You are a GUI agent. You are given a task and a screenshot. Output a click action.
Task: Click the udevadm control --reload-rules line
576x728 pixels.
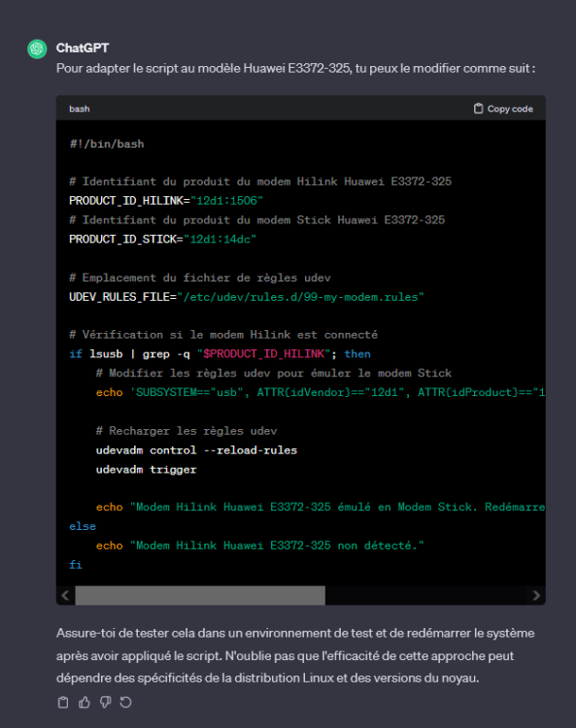point(196,450)
